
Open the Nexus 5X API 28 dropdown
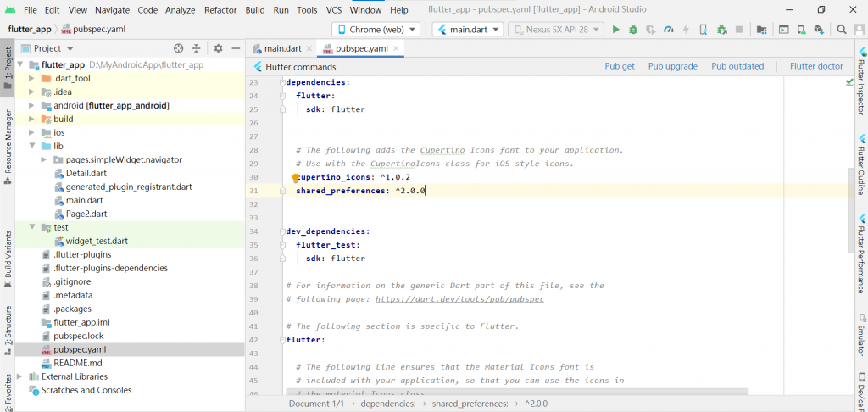click(556, 30)
